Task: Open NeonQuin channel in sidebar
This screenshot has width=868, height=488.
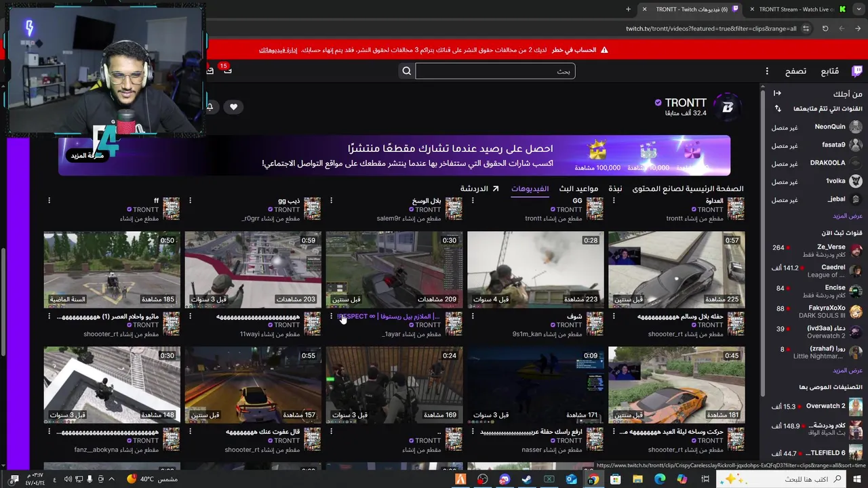Action: pyautogui.click(x=816, y=127)
